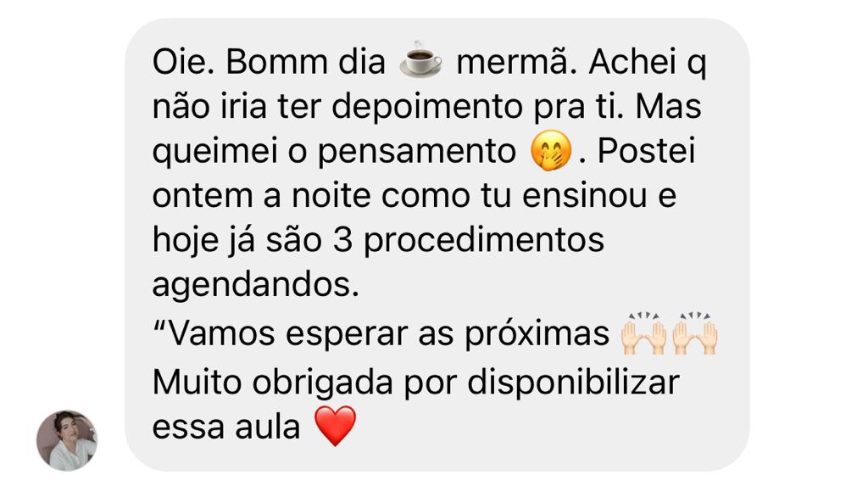Click the red heart emoji

click(x=335, y=426)
